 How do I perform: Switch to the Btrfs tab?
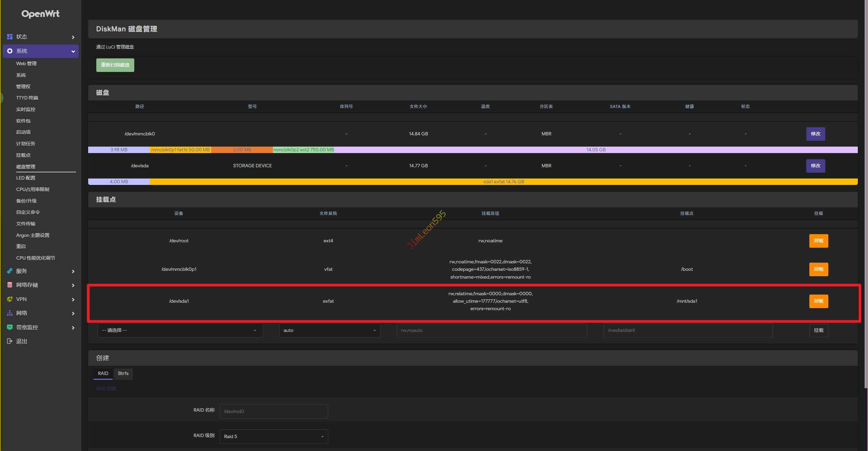click(x=123, y=373)
